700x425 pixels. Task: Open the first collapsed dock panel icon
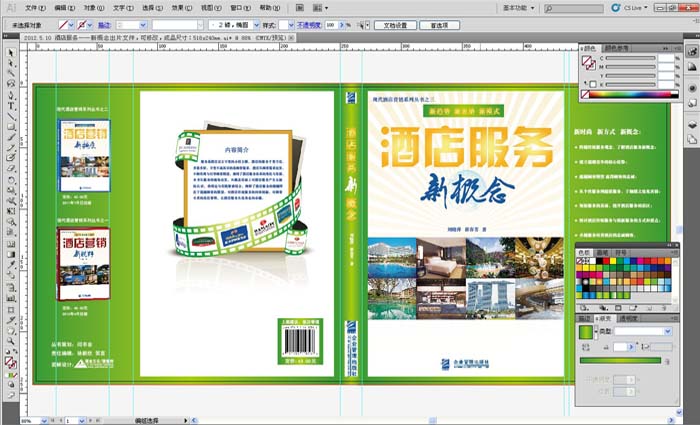[x=692, y=51]
